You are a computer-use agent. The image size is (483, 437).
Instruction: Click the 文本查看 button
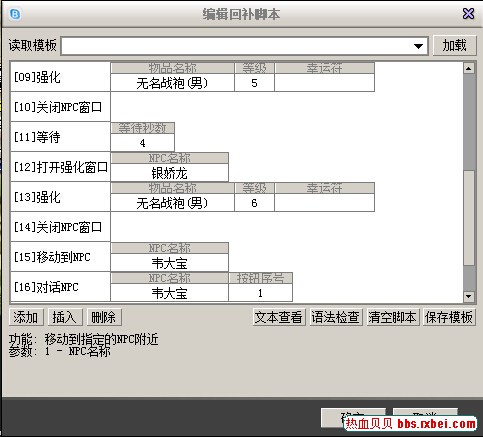pyautogui.click(x=279, y=317)
